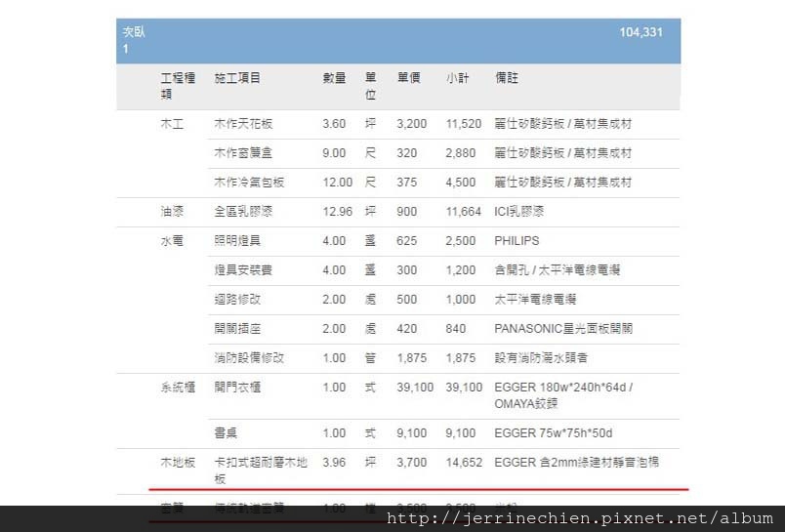This screenshot has height=532, width=785.
Task: Click quantity 12.96
Action: pos(338,211)
